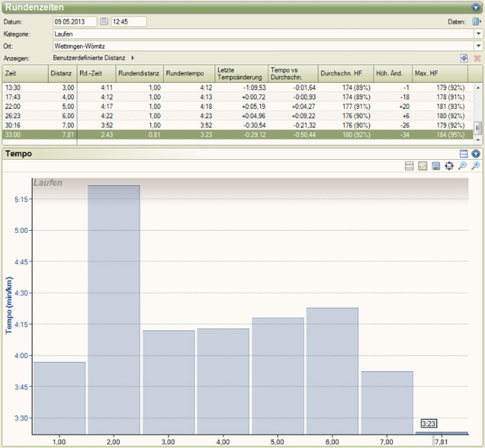Click the table scrollbar thumb
Viewport: 485px width, 448px height.
(x=478, y=128)
